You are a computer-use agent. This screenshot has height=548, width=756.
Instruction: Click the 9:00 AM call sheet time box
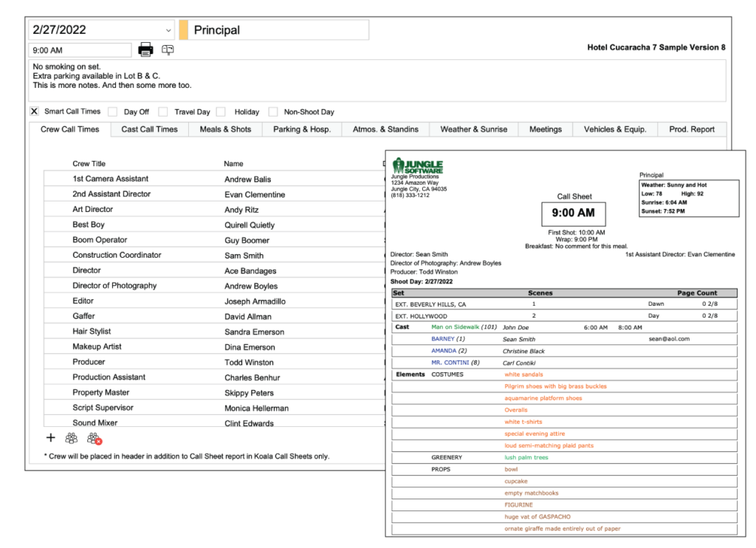[574, 213]
